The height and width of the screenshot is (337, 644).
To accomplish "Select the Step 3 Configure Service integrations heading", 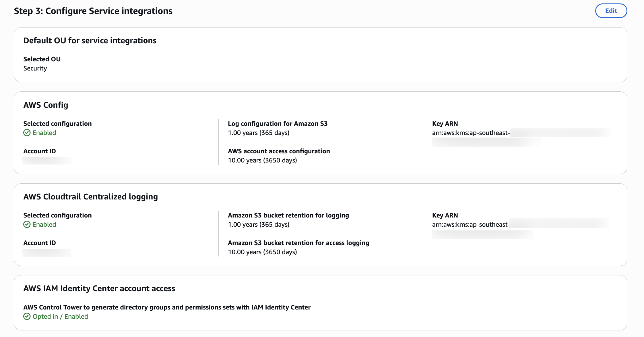I will 93,11.
